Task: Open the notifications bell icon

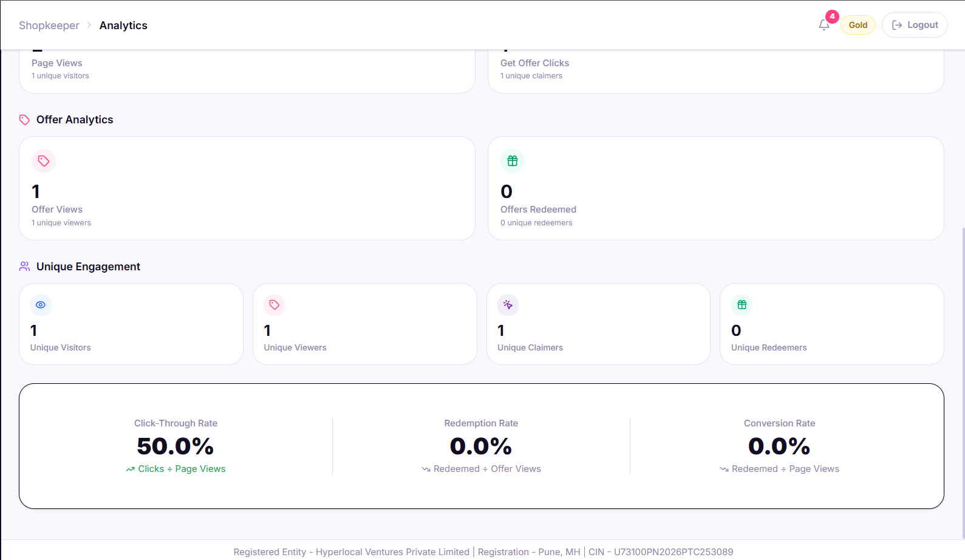Action: pyautogui.click(x=823, y=25)
